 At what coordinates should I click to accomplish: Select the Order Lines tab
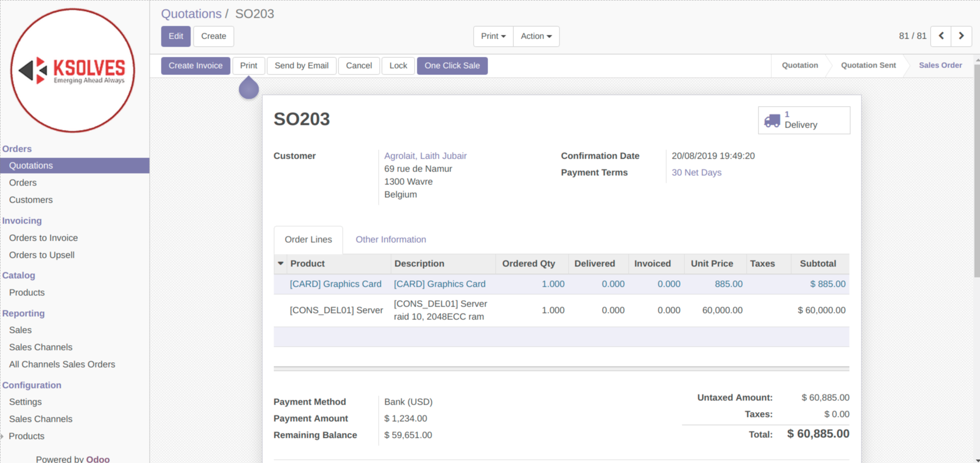point(308,240)
